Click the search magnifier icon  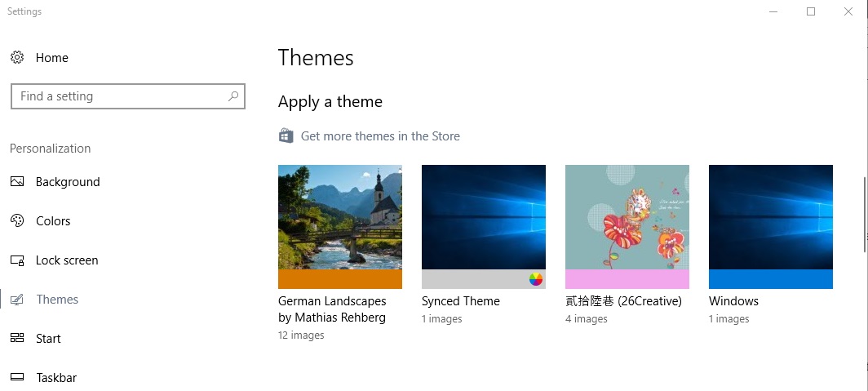(x=233, y=96)
